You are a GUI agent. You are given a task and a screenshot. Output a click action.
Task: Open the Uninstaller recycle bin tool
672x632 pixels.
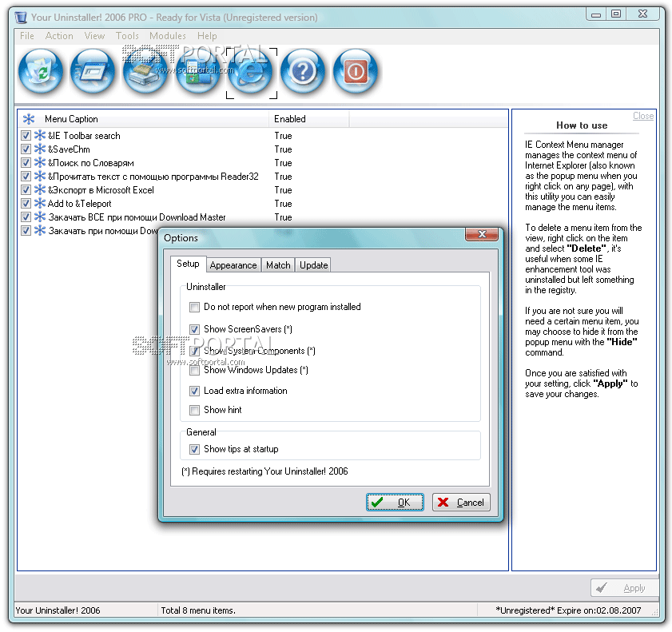(x=40, y=71)
